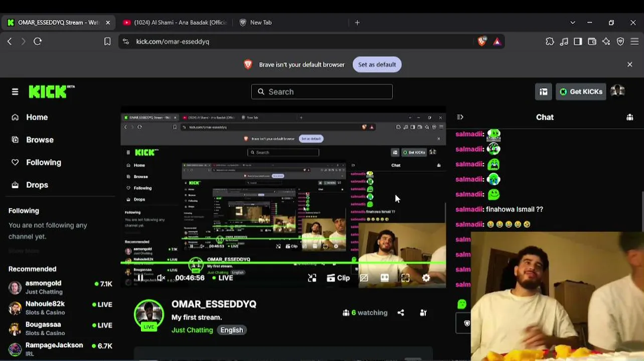Click the OMAR_ESSEDDYQ channel name
The height and width of the screenshot is (361, 644).
(x=214, y=304)
